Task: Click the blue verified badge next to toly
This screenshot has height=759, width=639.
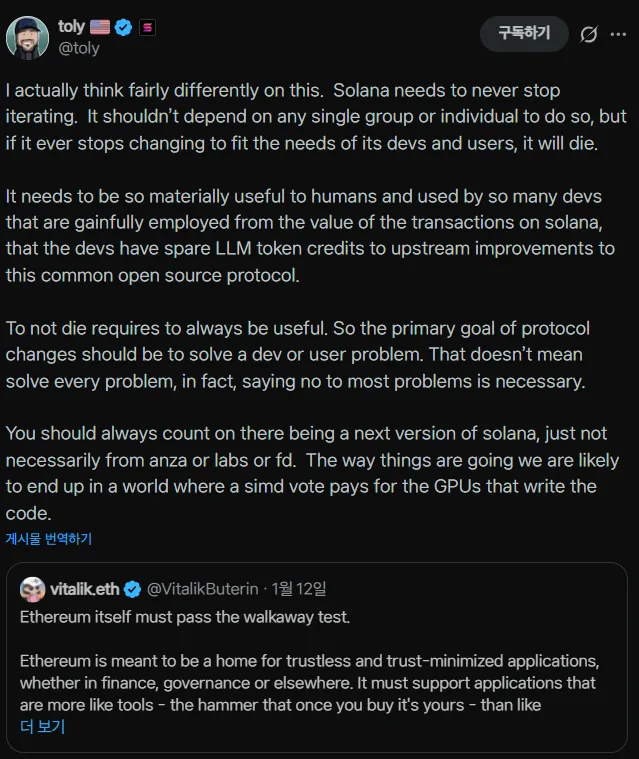Action: coord(124,28)
